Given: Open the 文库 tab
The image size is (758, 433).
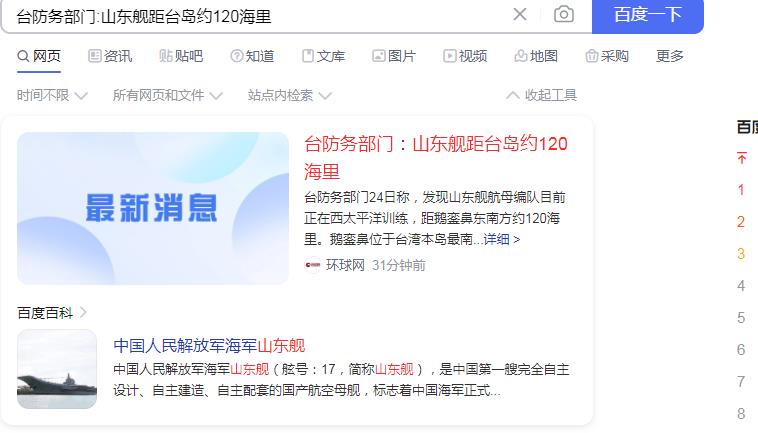Looking at the screenshot, I should [323, 56].
